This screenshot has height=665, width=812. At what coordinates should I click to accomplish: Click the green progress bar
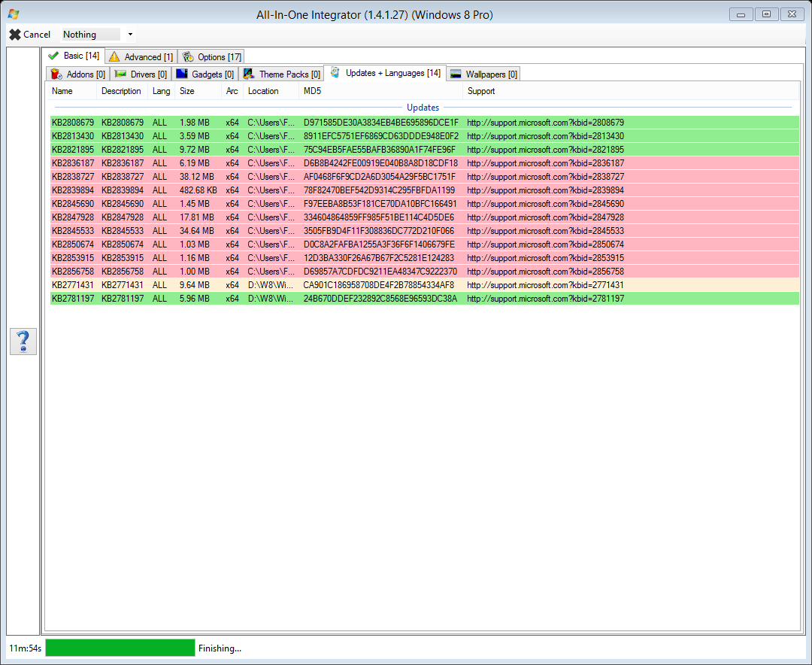120,648
